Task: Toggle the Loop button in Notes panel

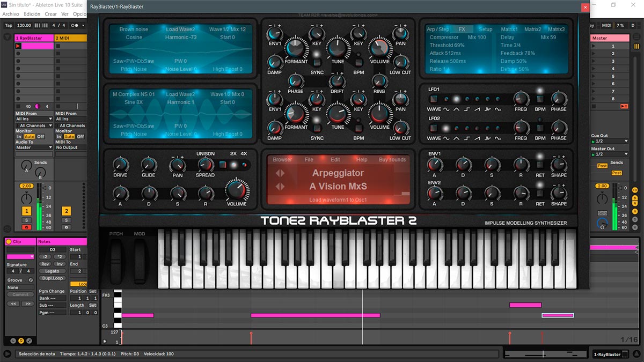Action: [79, 284]
